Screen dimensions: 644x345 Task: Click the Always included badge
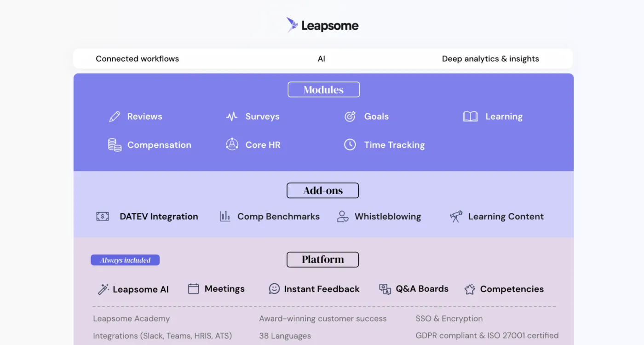coord(125,260)
